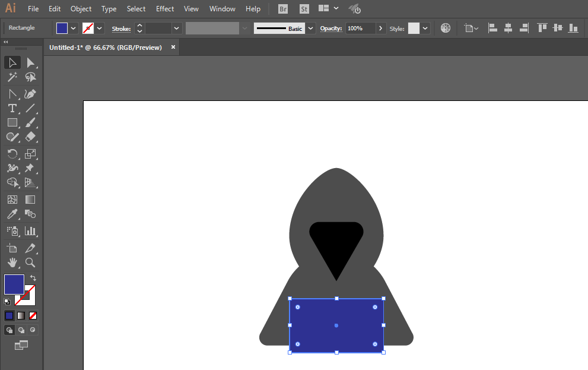Select the Magic Wand tool

tap(12, 77)
